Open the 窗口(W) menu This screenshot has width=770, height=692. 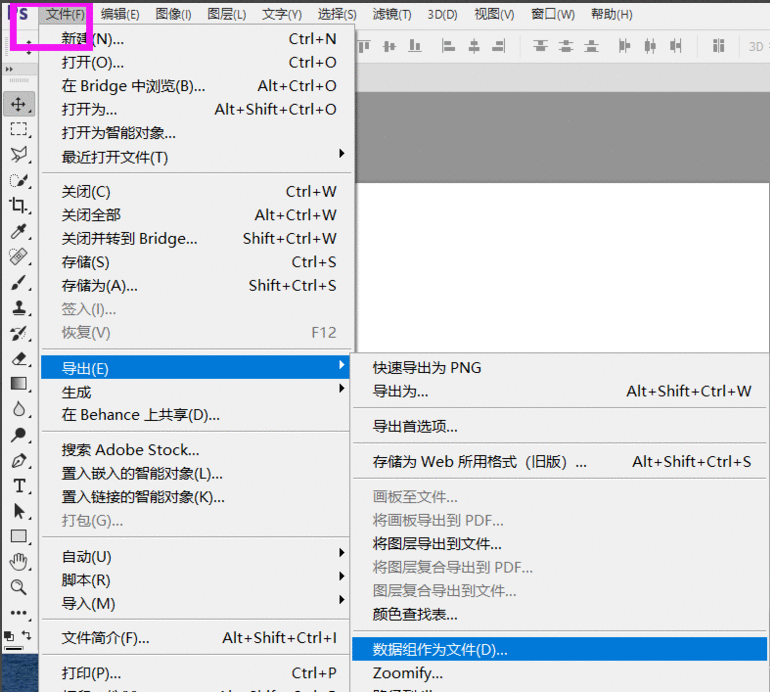[x=552, y=14]
